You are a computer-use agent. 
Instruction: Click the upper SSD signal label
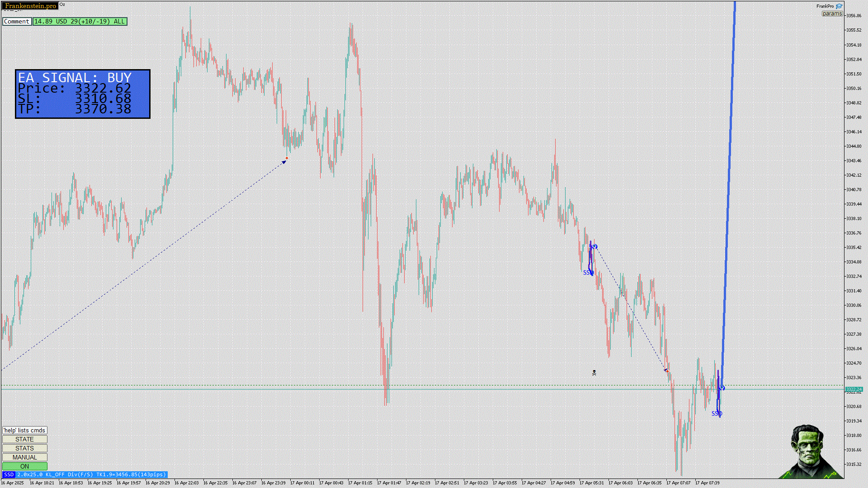click(x=588, y=272)
